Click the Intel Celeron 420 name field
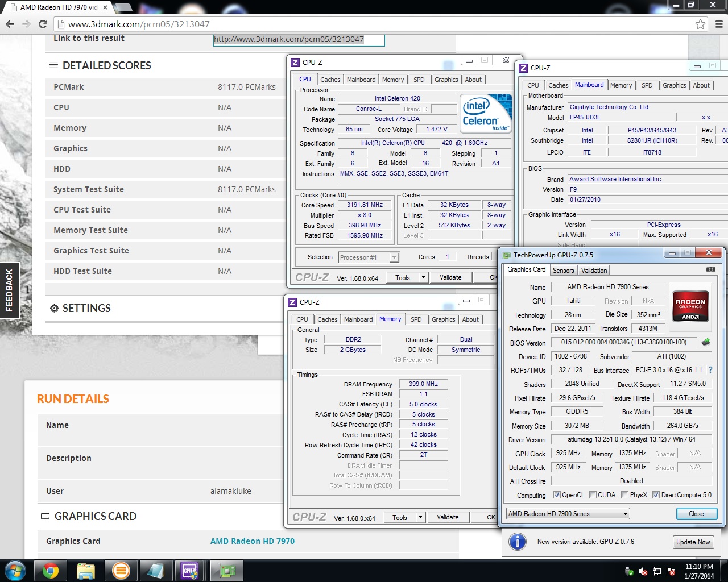This screenshot has width=728, height=582. tap(397, 98)
